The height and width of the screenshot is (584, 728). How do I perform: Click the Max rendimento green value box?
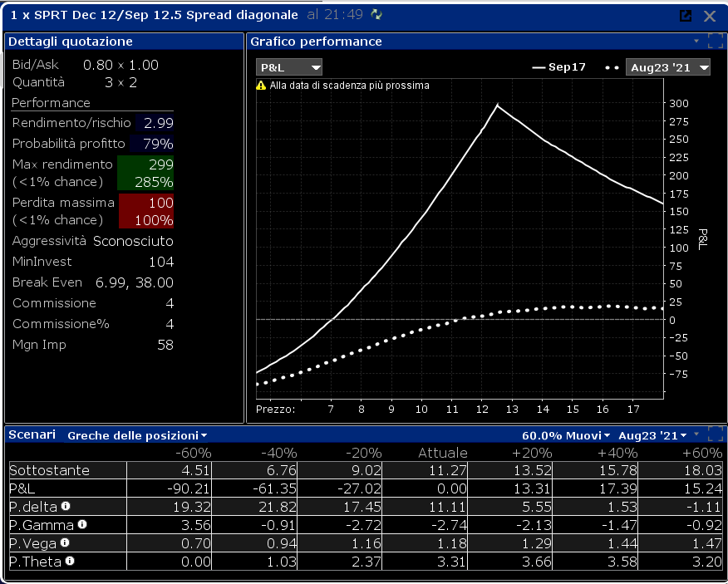point(145,173)
